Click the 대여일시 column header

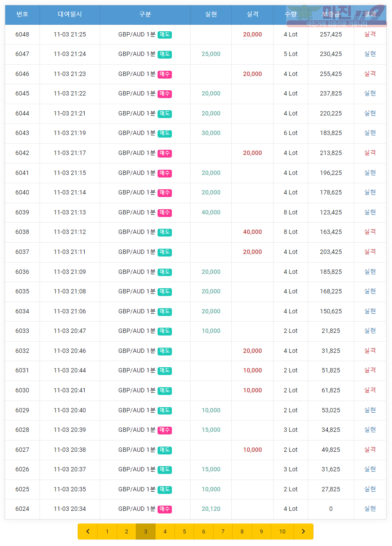[x=70, y=14]
